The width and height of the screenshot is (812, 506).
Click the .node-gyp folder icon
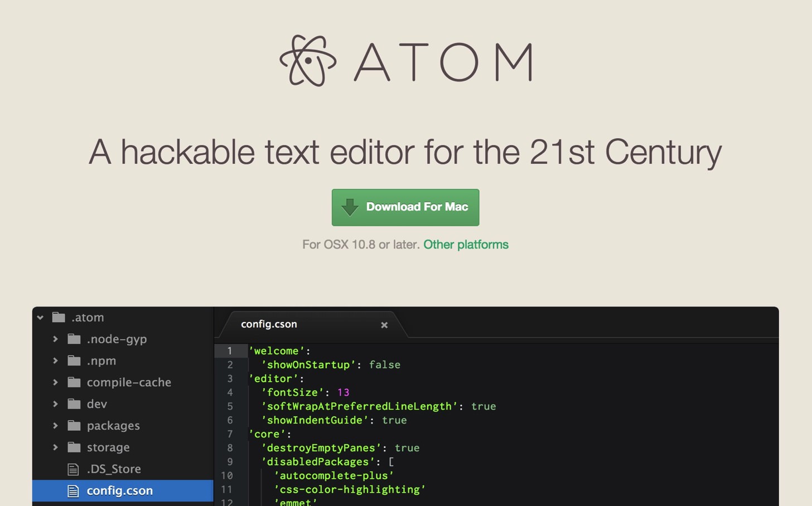point(74,339)
